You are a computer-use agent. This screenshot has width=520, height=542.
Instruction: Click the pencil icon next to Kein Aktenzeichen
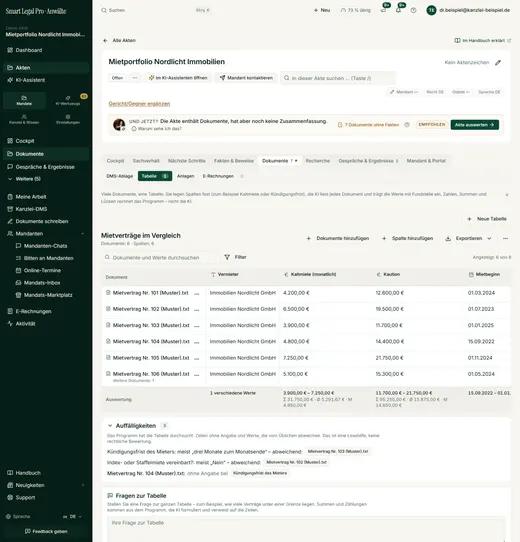(x=498, y=63)
